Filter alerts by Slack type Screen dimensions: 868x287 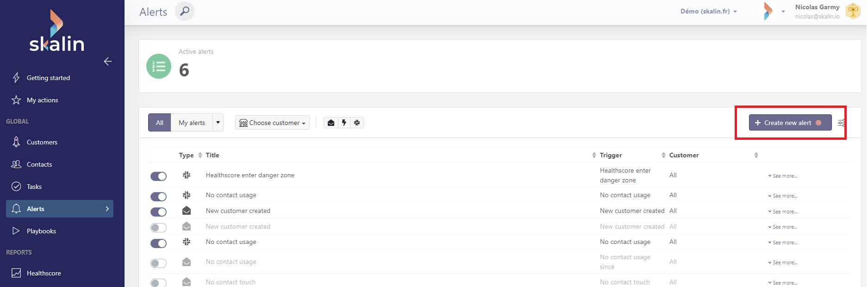tap(357, 123)
